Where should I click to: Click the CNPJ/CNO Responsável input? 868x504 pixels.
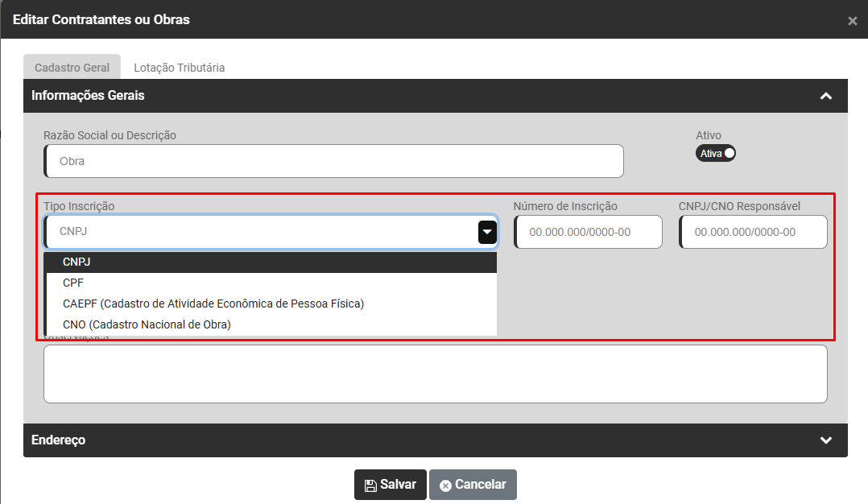click(x=753, y=232)
